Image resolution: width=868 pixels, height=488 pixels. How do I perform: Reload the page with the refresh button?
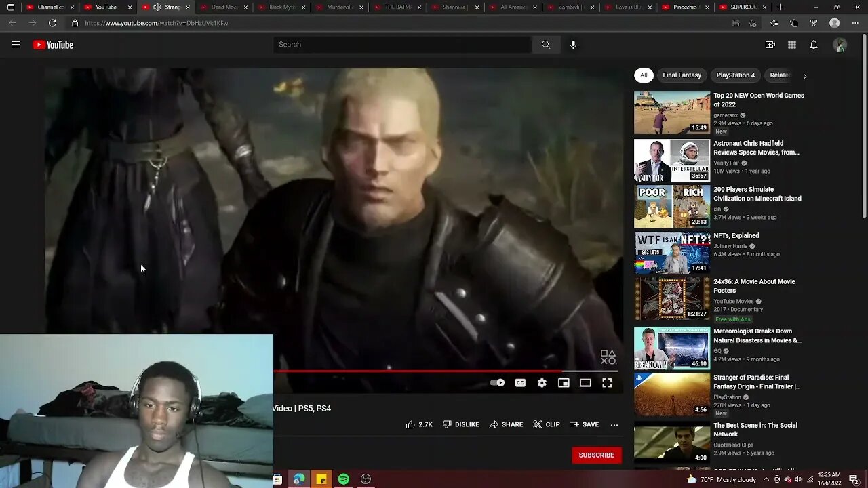[x=52, y=23]
